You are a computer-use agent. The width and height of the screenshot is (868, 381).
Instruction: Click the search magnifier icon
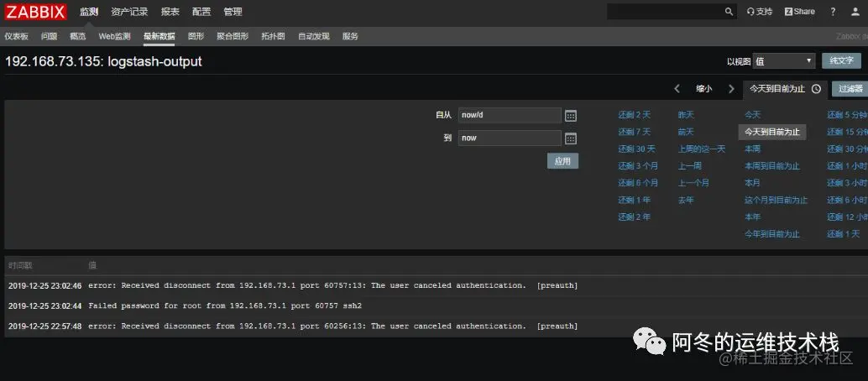click(x=729, y=12)
